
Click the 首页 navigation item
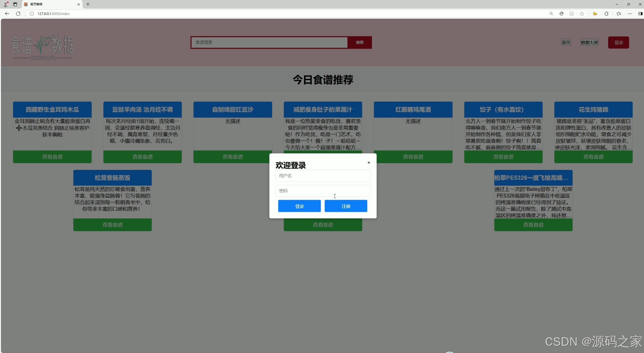point(566,42)
